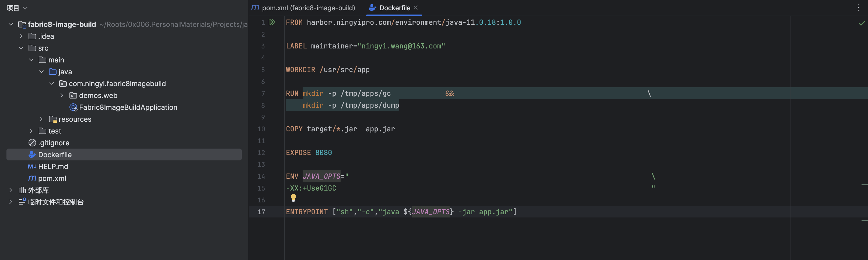This screenshot has width=868, height=260.
Task: Collapse the java folder
Action: pyautogui.click(x=41, y=71)
